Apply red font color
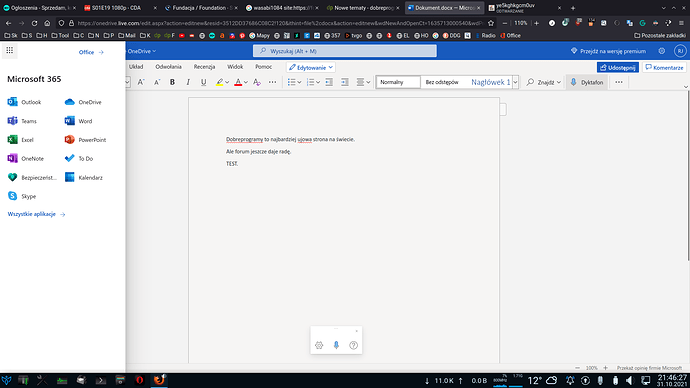The height and width of the screenshot is (388, 690). pos(238,82)
